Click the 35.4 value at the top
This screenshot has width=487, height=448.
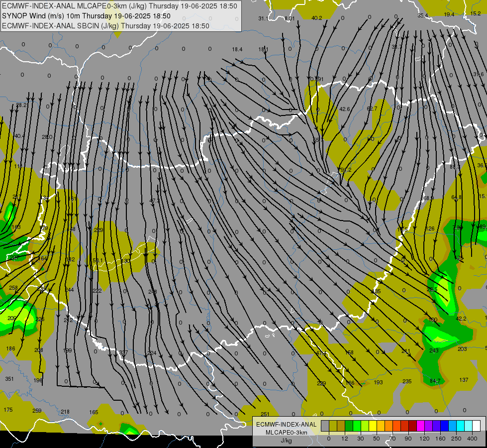423,15
